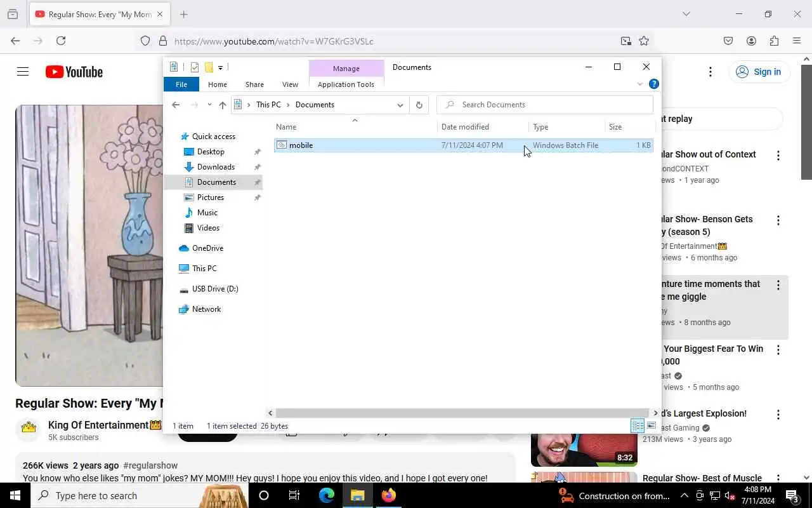This screenshot has height=508, width=812.
Task: Open Network in navigation pane
Action: (x=206, y=309)
